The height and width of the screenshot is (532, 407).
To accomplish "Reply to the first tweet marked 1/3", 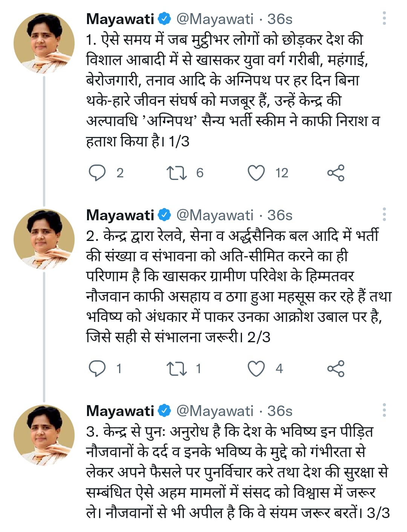I will (97, 173).
